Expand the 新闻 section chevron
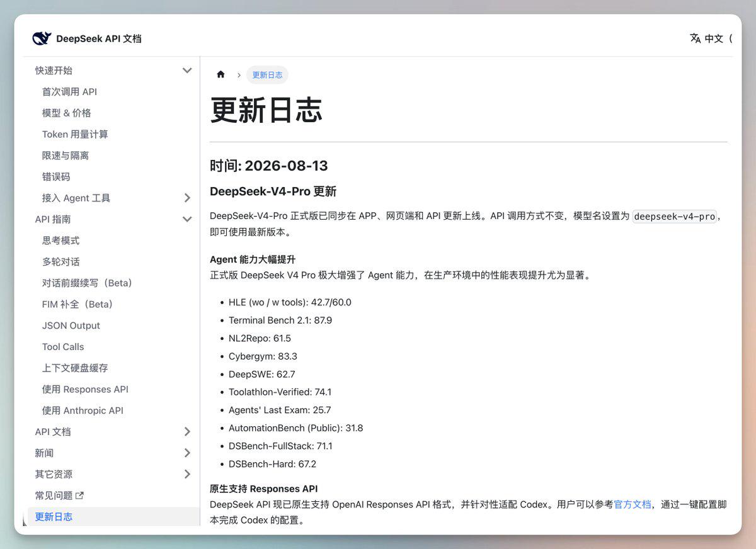 click(x=187, y=453)
